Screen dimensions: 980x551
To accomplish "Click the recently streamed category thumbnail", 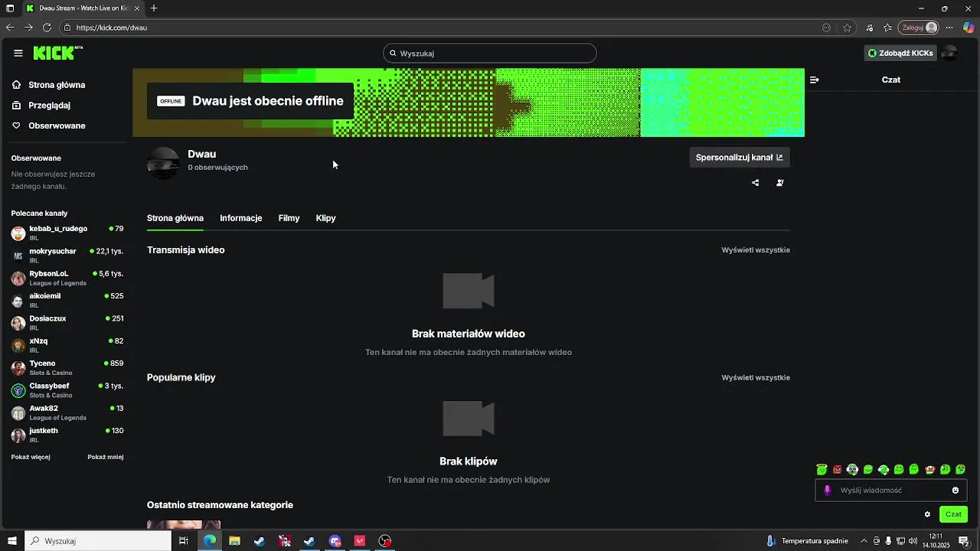I will pyautogui.click(x=184, y=525).
